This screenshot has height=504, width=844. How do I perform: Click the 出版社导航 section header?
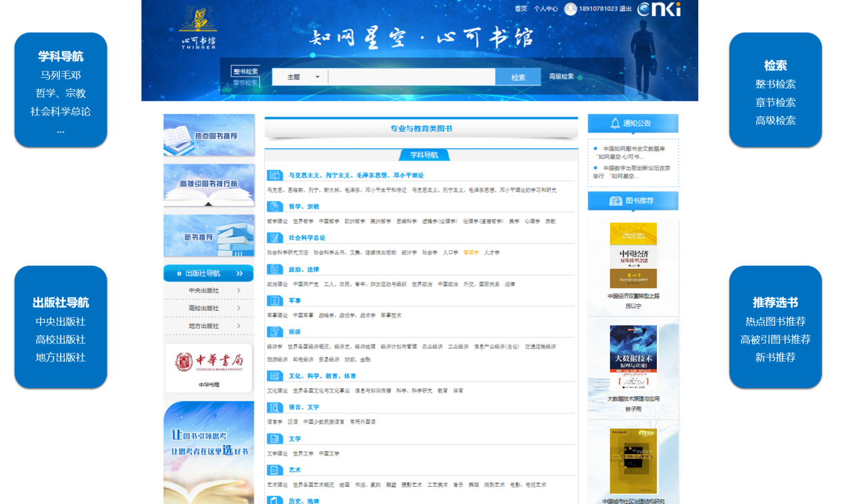coord(209,274)
